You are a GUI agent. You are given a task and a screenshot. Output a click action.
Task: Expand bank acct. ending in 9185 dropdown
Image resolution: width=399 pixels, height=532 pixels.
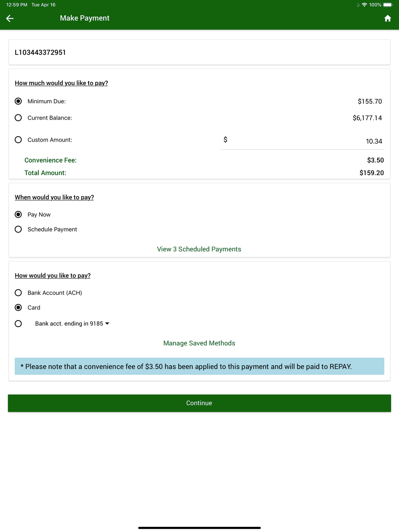click(72, 323)
